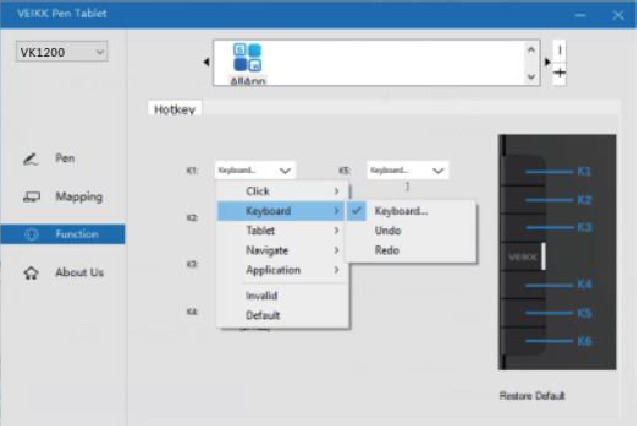
Task: Choose Default in the hotkey menu
Action: [x=282, y=315]
